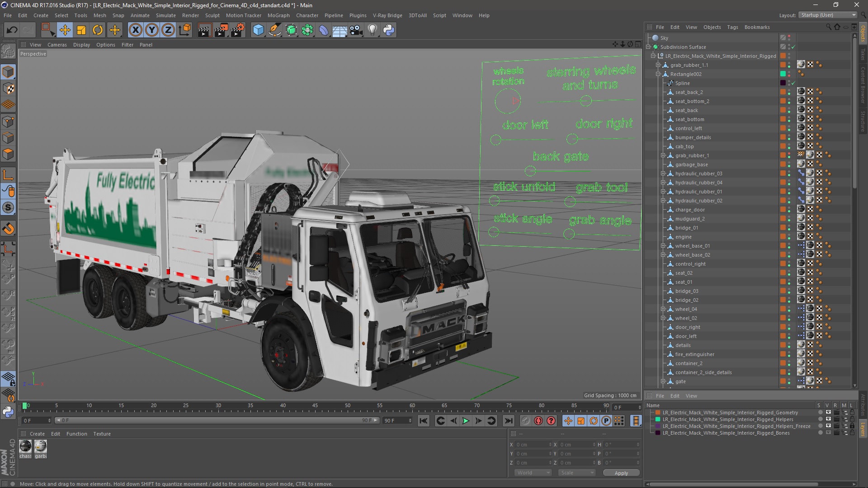Image resolution: width=868 pixels, height=488 pixels.
Task: Toggle Geometry layer solo
Action: [x=820, y=413]
